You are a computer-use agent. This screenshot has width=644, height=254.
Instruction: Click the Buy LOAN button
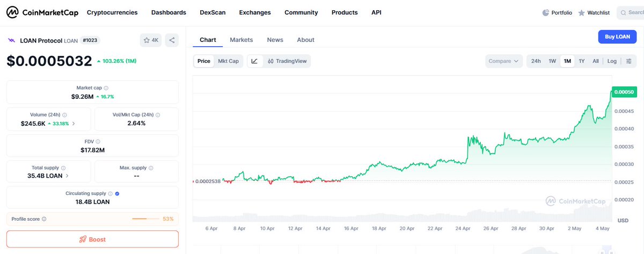pyautogui.click(x=617, y=37)
